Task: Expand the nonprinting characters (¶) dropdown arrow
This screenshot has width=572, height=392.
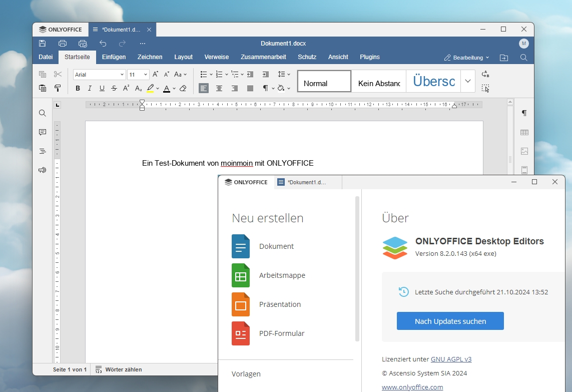Action: (x=273, y=88)
